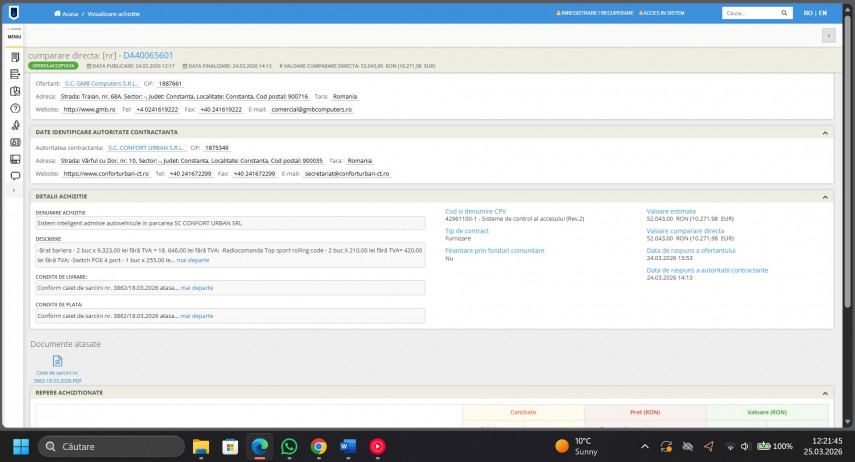Collapse Date Identificare Autoritate Contractanta section
This screenshot has width=855, height=462.
[x=825, y=132]
